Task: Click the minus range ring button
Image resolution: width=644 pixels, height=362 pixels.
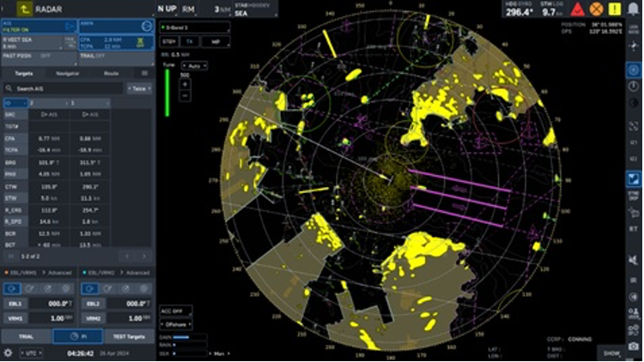Action: point(185,95)
